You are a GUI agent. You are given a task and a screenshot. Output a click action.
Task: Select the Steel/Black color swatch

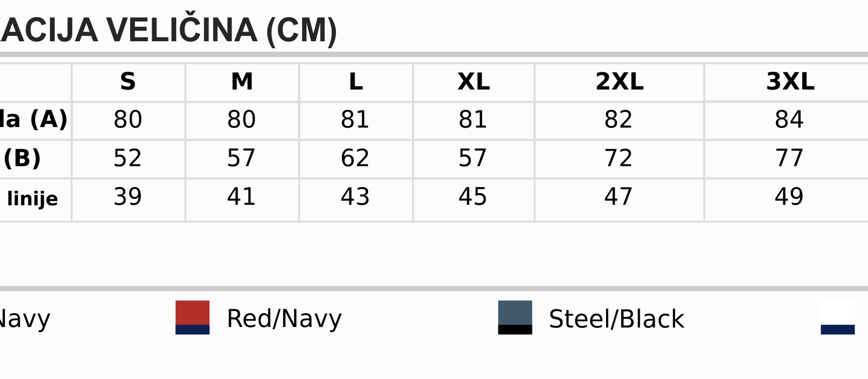click(515, 317)
